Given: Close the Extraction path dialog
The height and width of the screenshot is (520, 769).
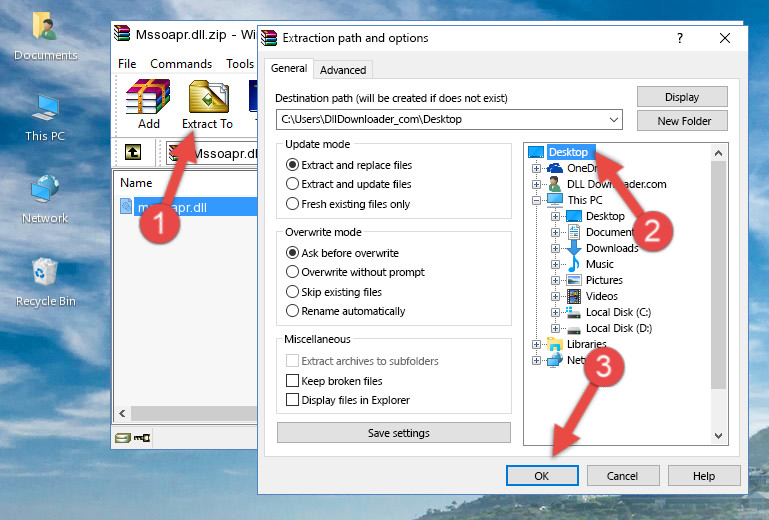Looking at the screenshot, I should [x=725, y=38].
